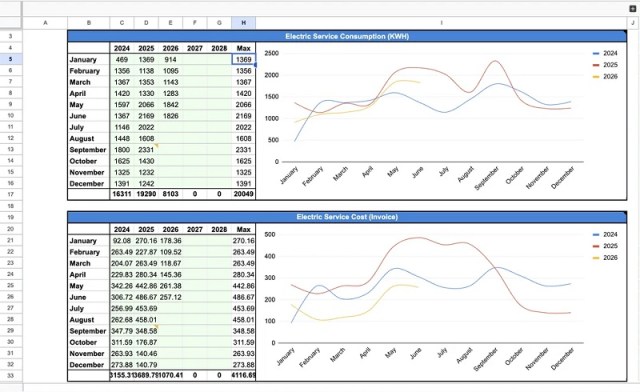Select January 2024 cost cell 92.08
Screen dimensions: 640x392
coord(122,241)
